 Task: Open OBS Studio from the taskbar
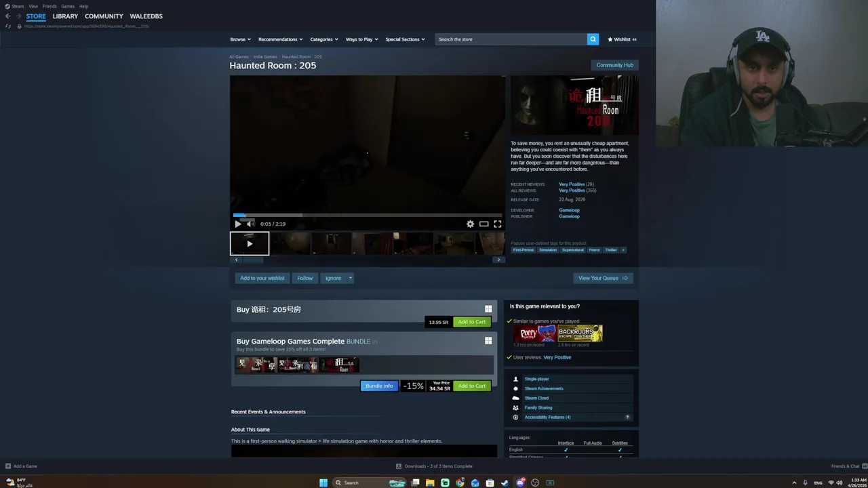click(535, 483)
